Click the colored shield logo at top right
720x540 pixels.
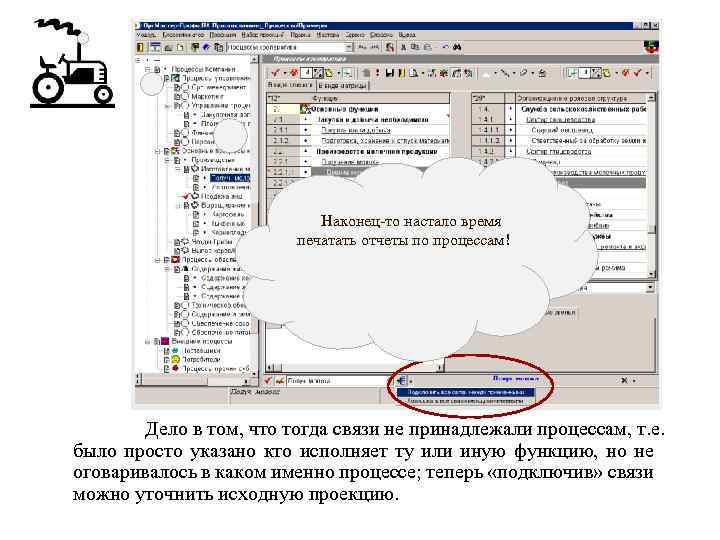coord(651,47)
